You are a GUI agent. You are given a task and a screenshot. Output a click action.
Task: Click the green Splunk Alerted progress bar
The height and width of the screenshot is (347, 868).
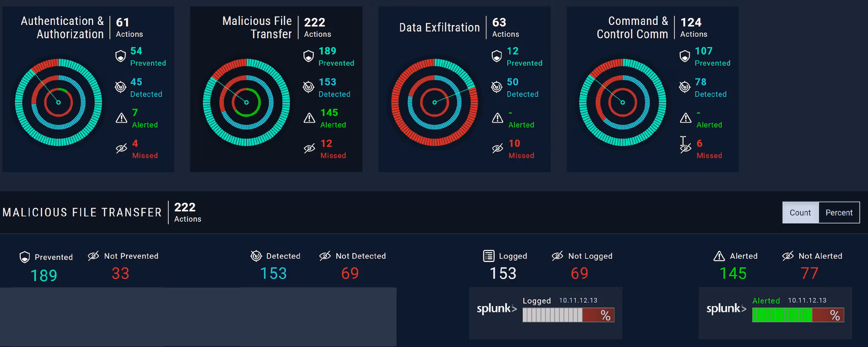[x=798, y=315]
